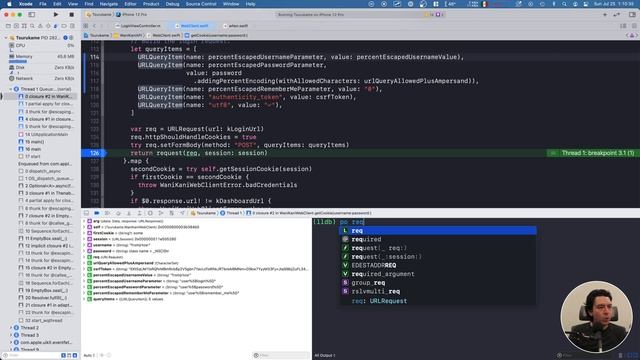Image resolution: width=640 pixels, height=360 pixels.
Task: Toggle the navigator sidebar button
Action: pos(31,14)
